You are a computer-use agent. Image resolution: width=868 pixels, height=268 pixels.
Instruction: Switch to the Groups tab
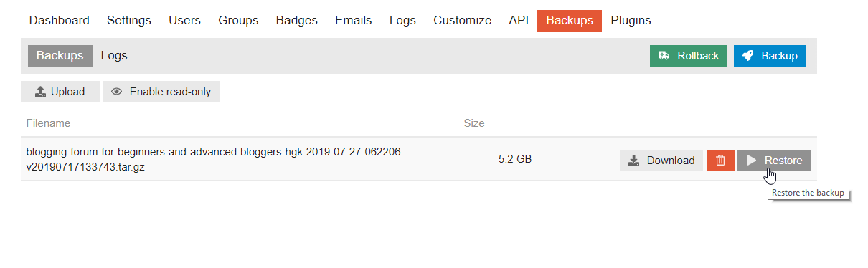238,20
